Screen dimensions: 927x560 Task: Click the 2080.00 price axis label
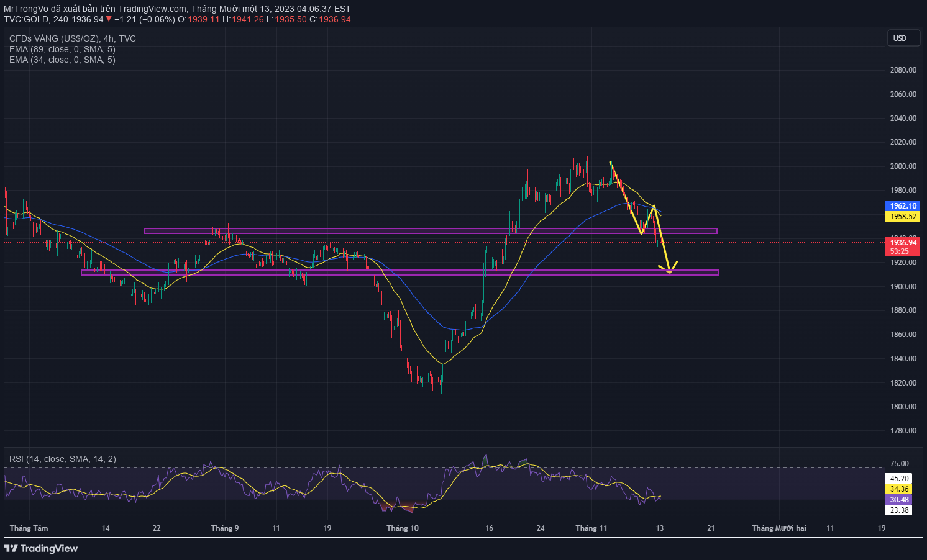[x=903, y=70]
